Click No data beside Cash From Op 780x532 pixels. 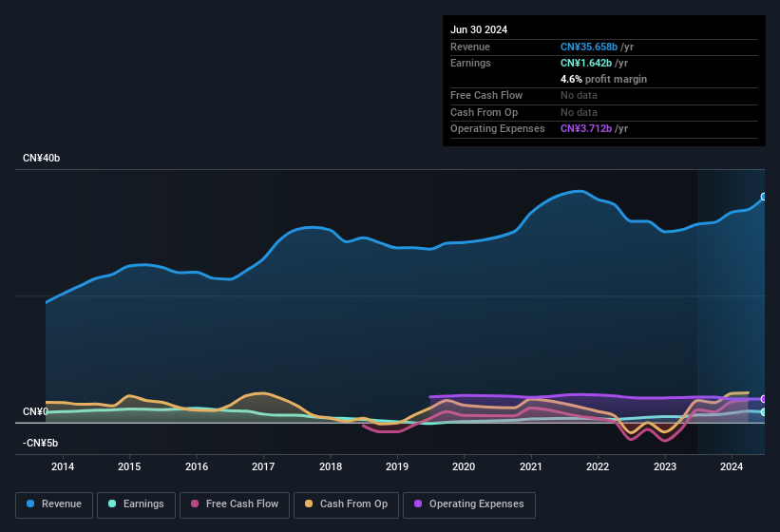tap(579, 112)
